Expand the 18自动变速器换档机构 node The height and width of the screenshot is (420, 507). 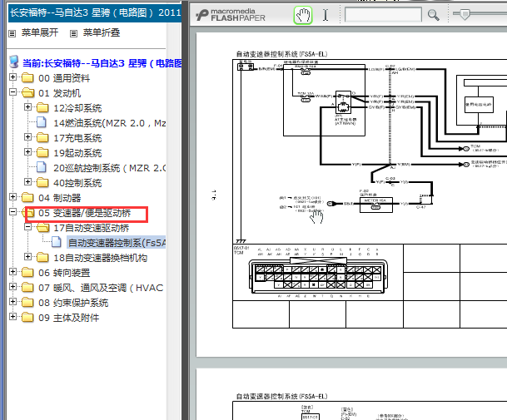coord(27,257)
